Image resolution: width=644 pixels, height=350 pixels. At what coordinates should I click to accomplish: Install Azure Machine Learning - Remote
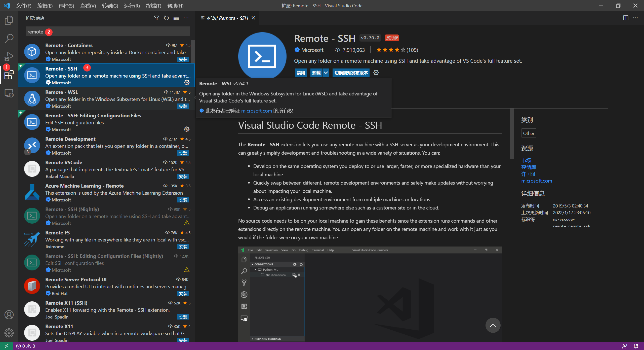pos(183,200)
